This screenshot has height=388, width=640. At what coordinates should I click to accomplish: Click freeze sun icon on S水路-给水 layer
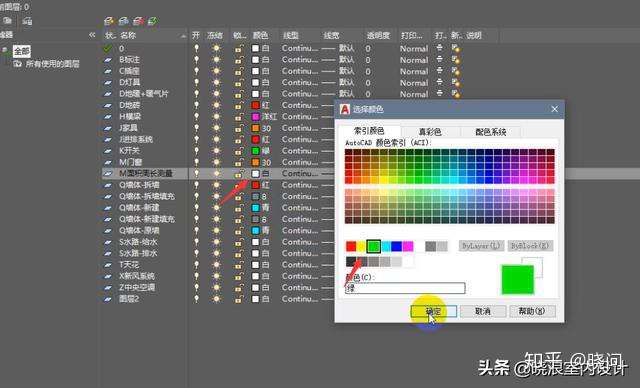pos(216,242)
